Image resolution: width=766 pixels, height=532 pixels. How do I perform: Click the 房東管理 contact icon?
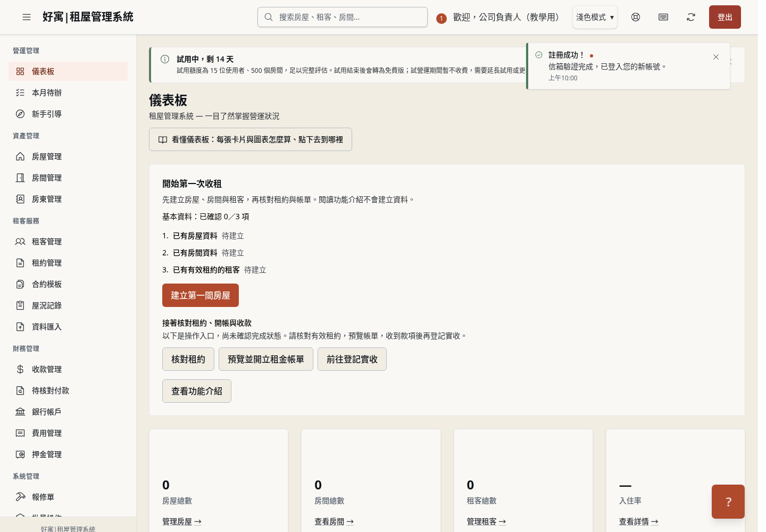(20, 199)
